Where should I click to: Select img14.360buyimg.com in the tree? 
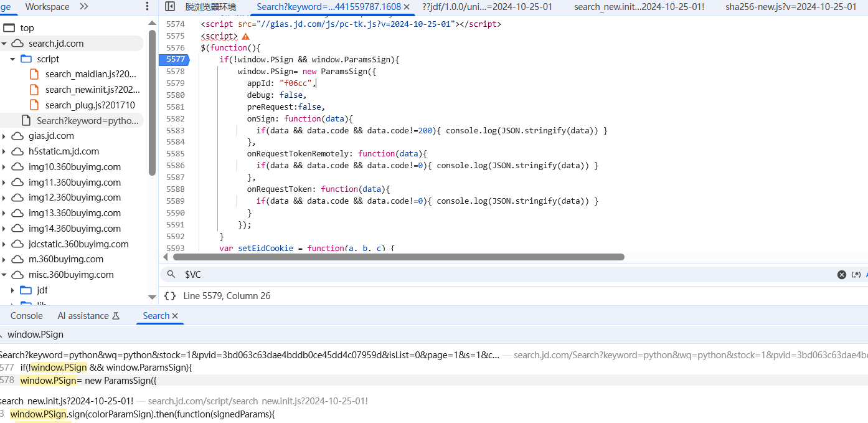click(75, 229)
